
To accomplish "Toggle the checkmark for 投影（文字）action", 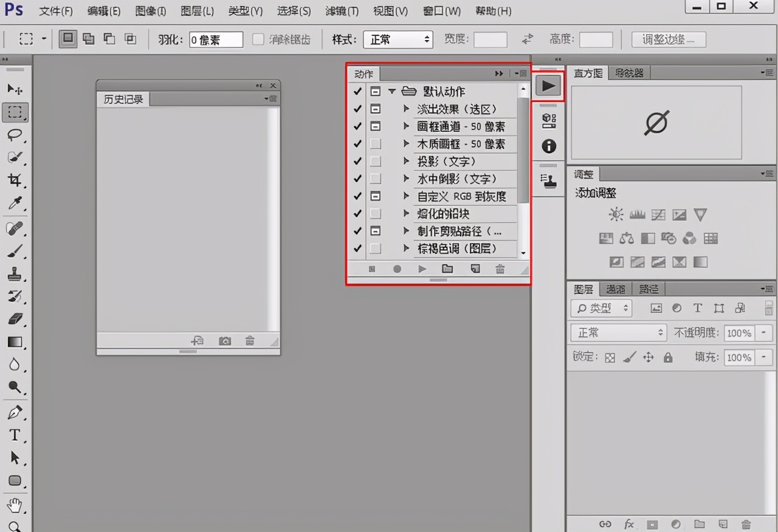I will pos(357,162).
